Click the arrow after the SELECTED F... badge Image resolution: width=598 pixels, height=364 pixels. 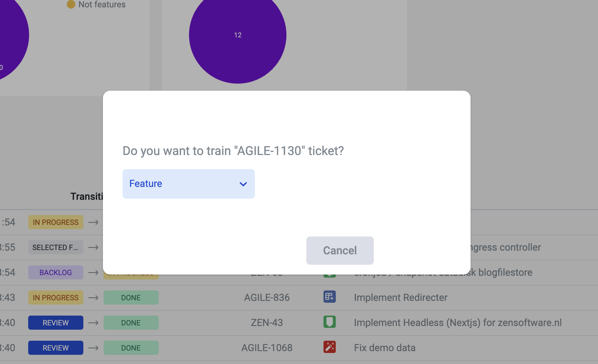(x=93, y=248)
